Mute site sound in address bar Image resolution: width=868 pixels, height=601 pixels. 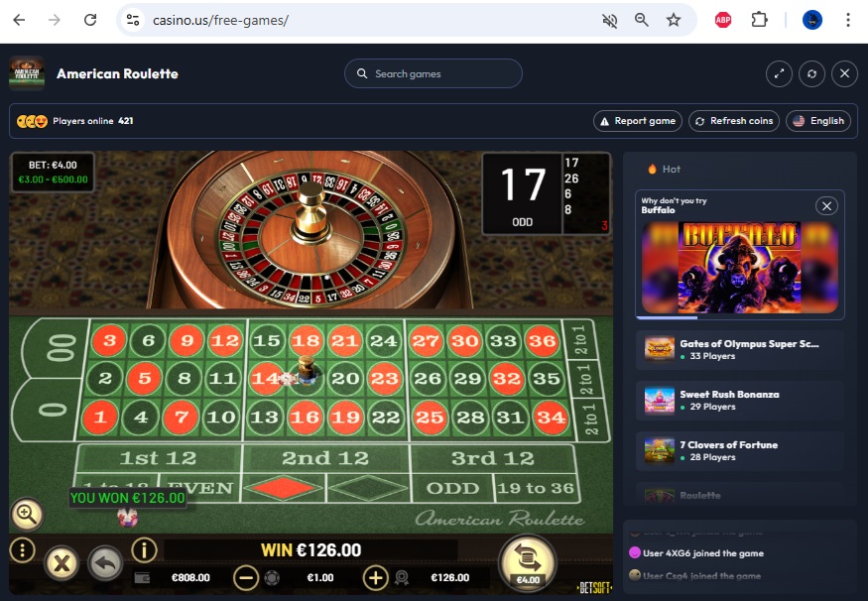click(x=609, y=21)
